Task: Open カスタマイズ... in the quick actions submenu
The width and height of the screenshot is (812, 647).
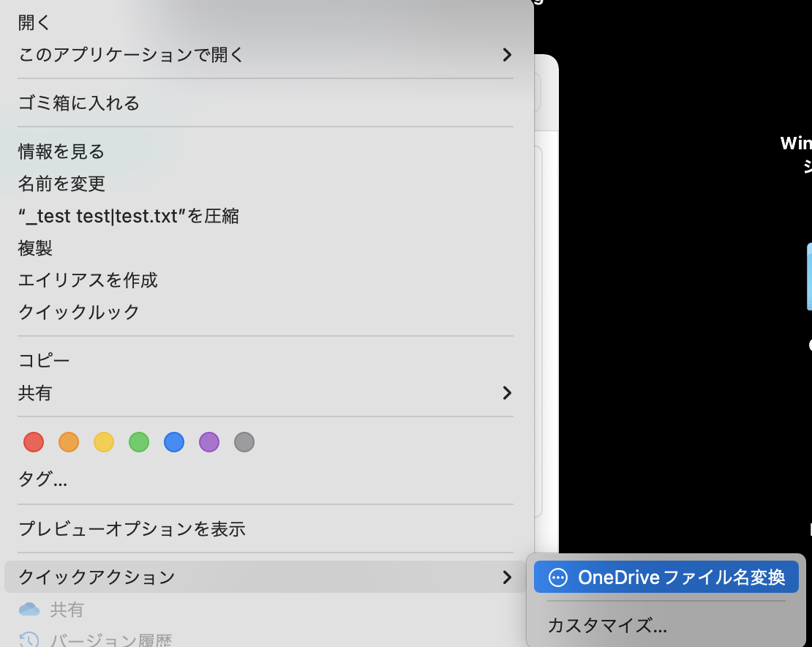Action: [x=607, y=625]
